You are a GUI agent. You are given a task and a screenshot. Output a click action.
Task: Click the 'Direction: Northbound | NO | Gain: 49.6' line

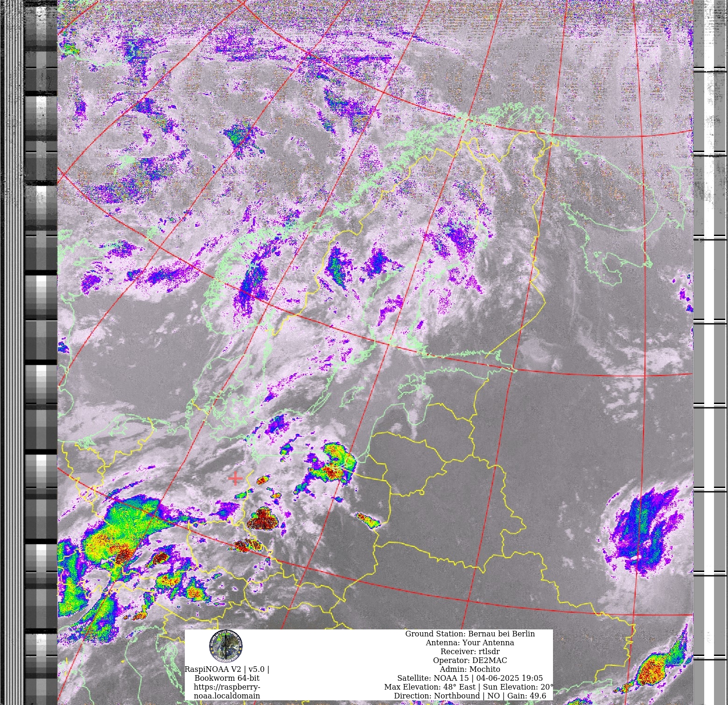[470, 696]
